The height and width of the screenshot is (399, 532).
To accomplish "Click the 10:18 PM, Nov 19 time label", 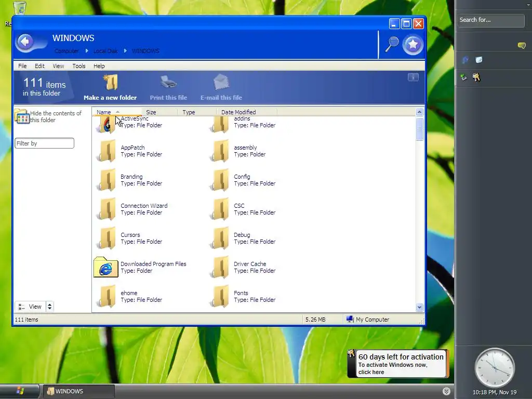I will point(495,393).
